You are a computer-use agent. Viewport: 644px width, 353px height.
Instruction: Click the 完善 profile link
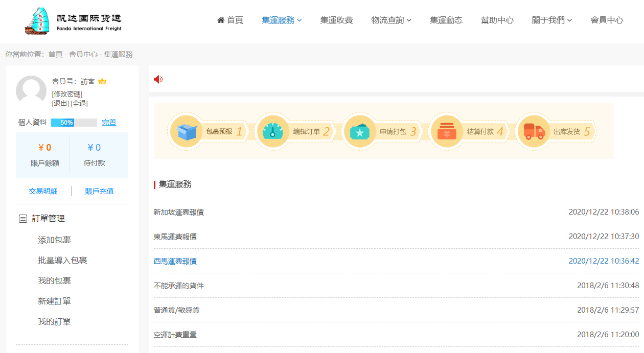tap(109, 123)
